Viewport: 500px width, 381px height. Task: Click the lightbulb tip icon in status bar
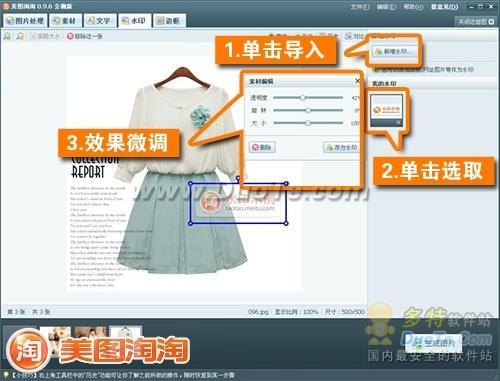pyautogui.click(x=6, y=375)
